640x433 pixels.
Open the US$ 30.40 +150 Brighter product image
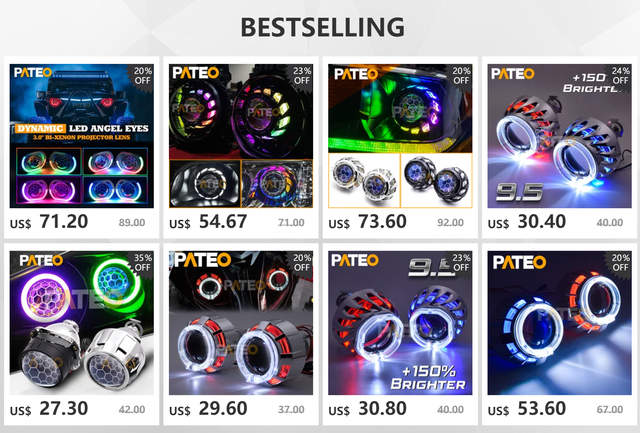click(x=559, y=136)
